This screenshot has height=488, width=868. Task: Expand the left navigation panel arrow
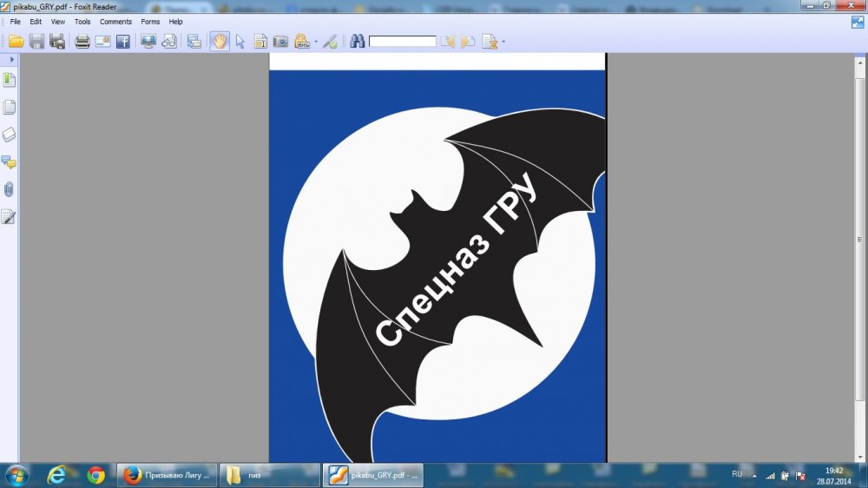(x=10, y=59)
